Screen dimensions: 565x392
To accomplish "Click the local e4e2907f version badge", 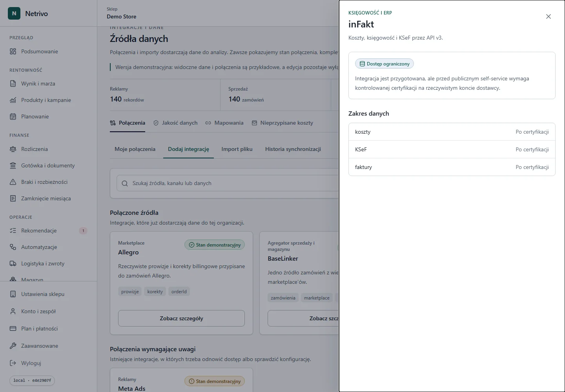I will tap(32, 380).
